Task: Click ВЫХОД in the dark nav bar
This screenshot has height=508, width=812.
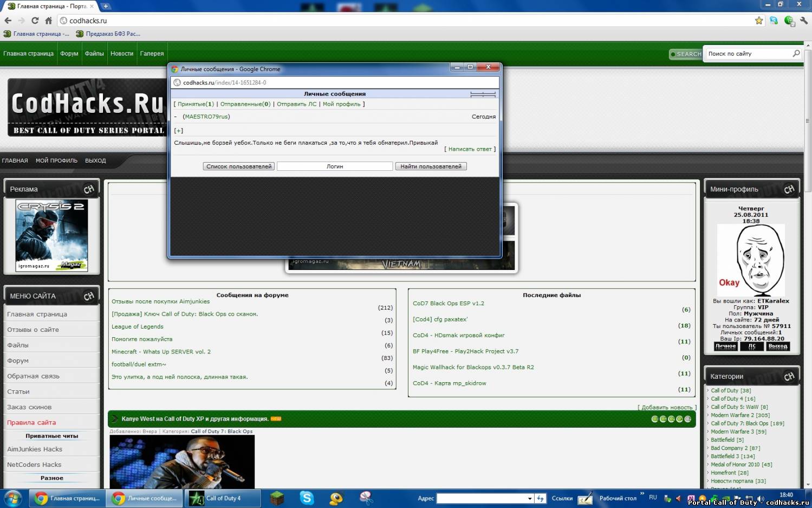Action: (x=95, y=160)
